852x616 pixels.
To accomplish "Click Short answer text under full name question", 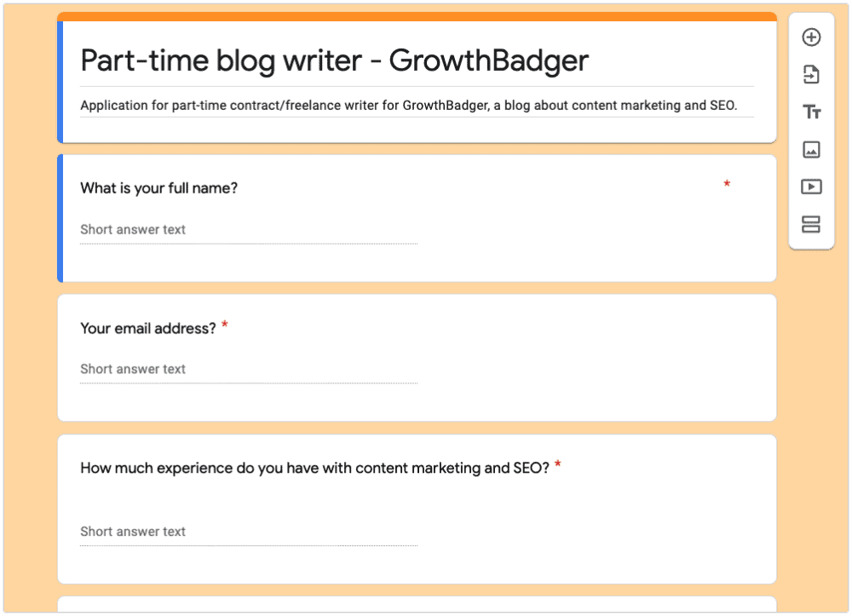I will [133, 229].
